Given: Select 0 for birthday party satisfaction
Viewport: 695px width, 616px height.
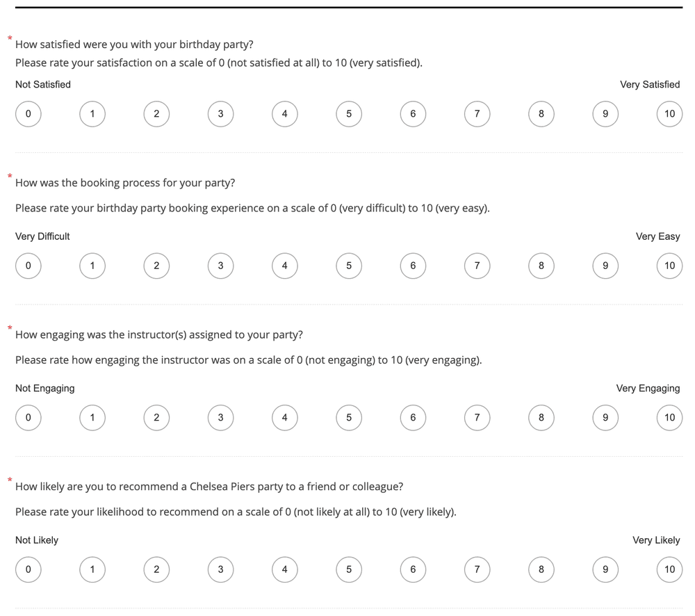Looking at the screenshot, I should 28,114.
